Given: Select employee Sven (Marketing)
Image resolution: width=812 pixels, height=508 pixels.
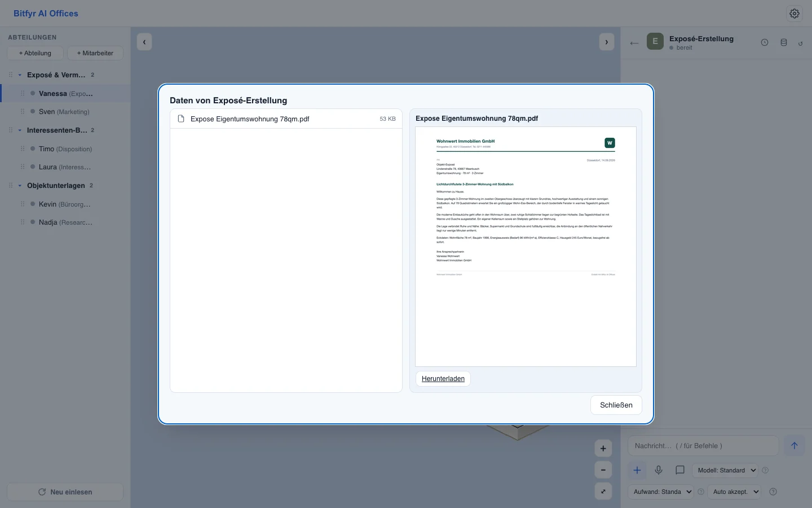Looking at the screenshot, I should tap(65, 112).
